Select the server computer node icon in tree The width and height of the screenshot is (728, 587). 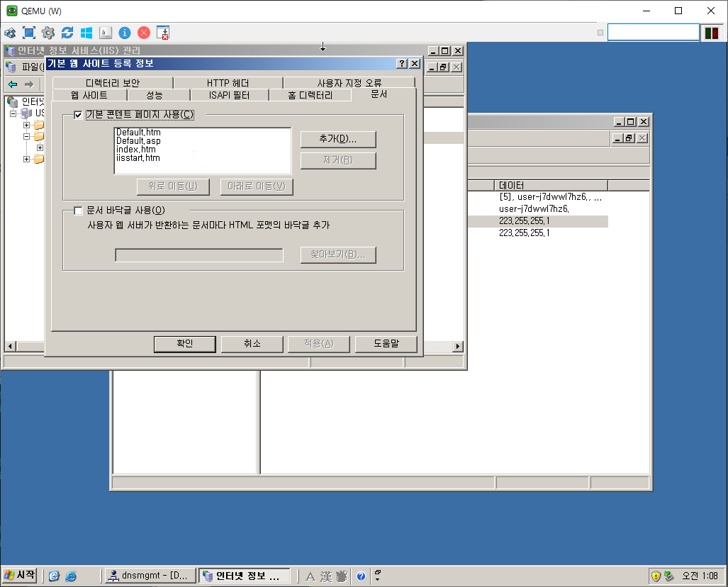(x=27, y=113)
